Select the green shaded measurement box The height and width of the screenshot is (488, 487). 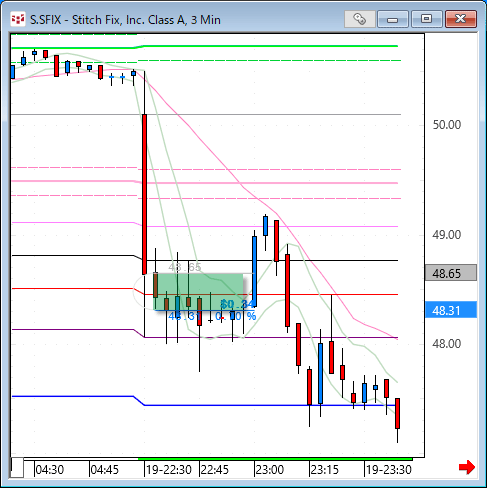(x=198, y=292)
